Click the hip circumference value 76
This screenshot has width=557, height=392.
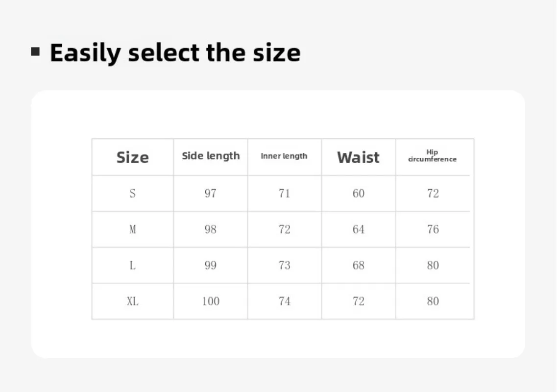pos(433,229)
